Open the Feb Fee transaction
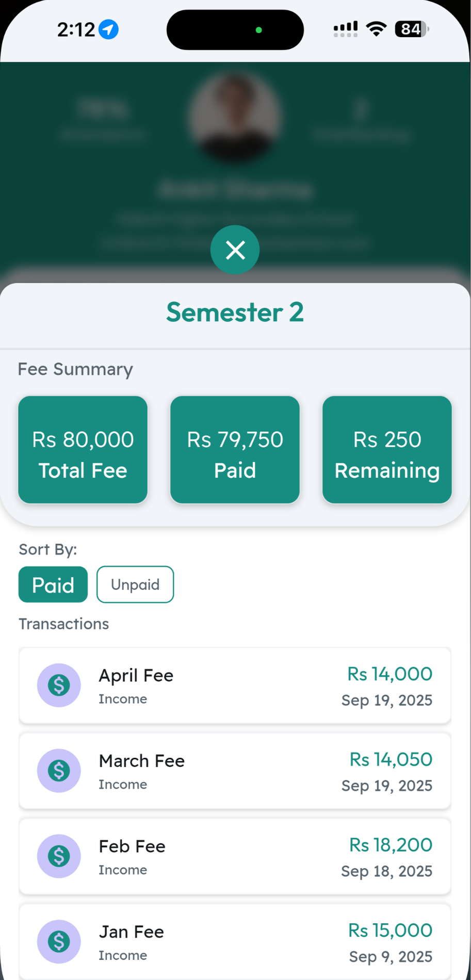471x980 pixels. [x=235, y=857]
